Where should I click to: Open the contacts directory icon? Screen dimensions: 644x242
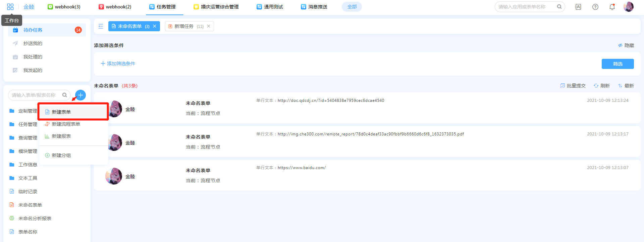pos(578,7)
